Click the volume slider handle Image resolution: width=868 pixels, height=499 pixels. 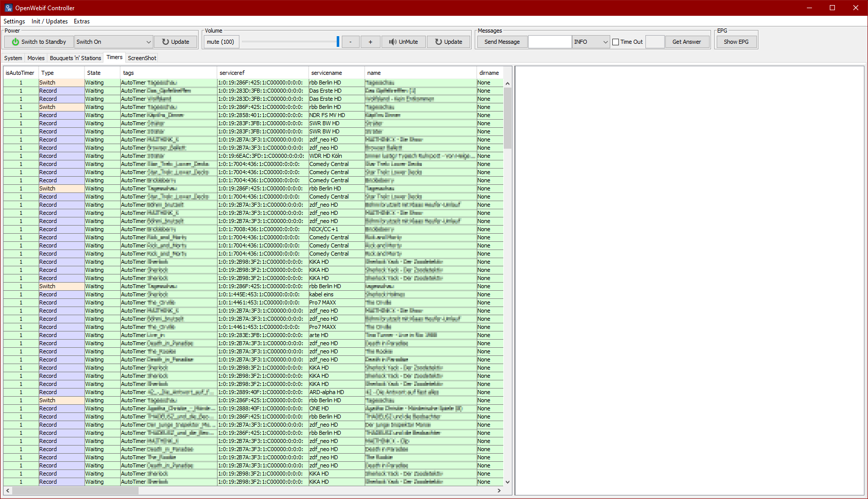coord(338,42)
